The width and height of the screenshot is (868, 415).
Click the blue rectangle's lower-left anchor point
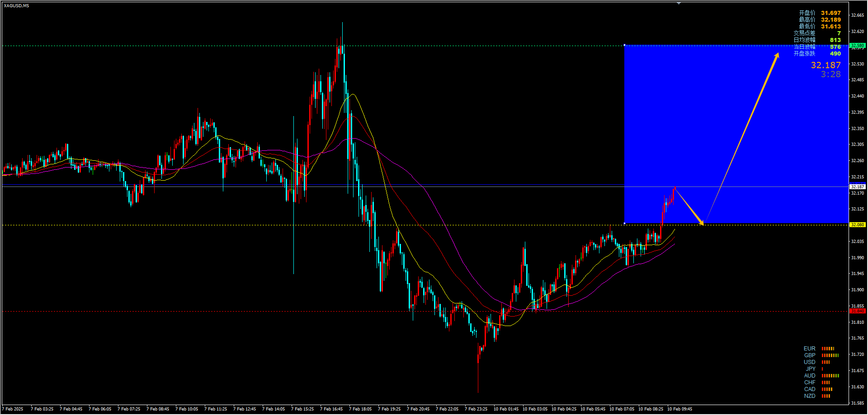(x=624, y=223)
